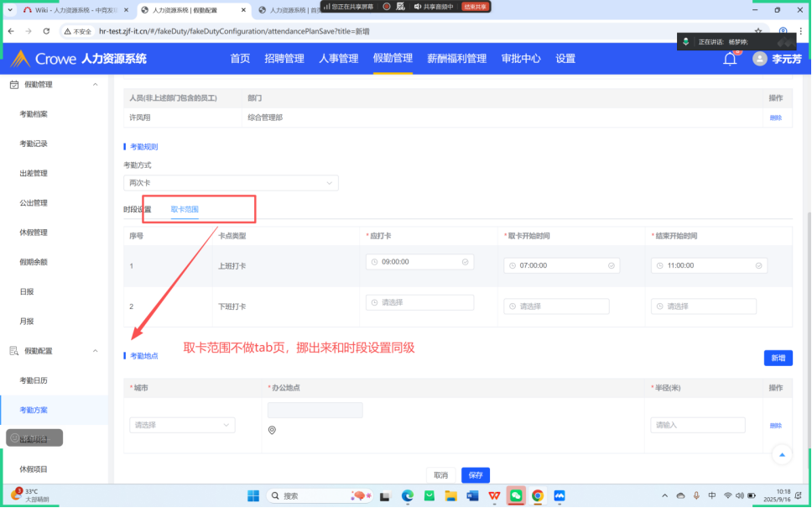Screen dimensions: 812x508
Task: Click 删除 in the 考勤地点 row
Action: click(775, 426)
